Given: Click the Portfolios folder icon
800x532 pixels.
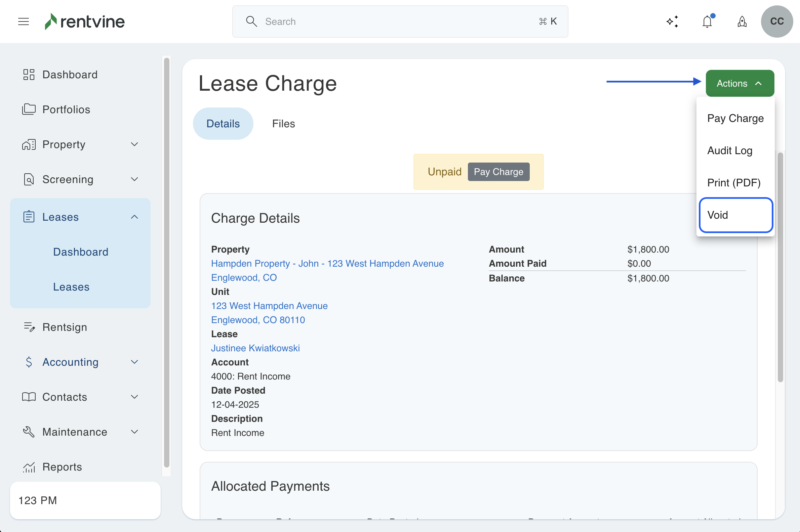Looking at the screenshot, I should coord(29,109).
